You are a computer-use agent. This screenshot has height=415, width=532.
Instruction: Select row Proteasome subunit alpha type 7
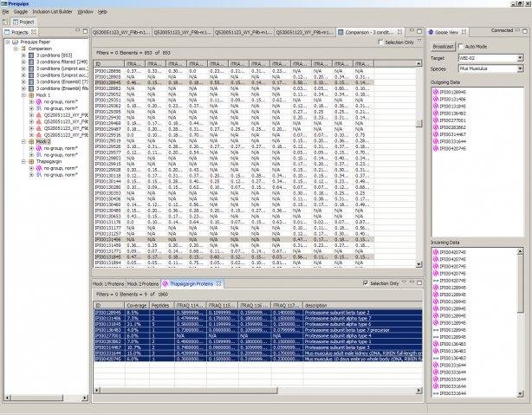[x=258, y=319]
